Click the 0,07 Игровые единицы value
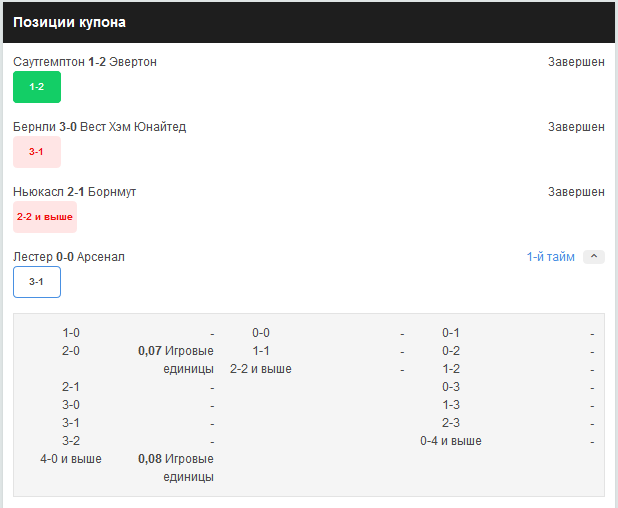This screenshot has height=508, width=618. pos(176,360)
